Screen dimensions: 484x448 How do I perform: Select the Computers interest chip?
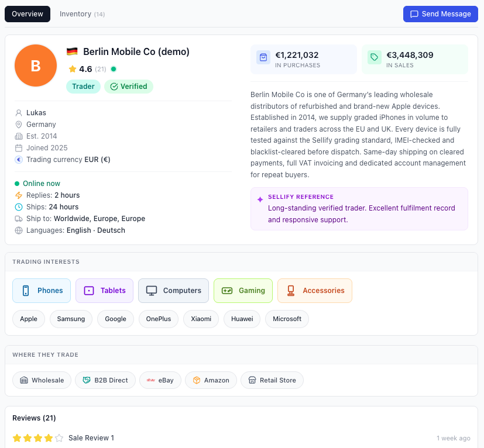(173, 291)
